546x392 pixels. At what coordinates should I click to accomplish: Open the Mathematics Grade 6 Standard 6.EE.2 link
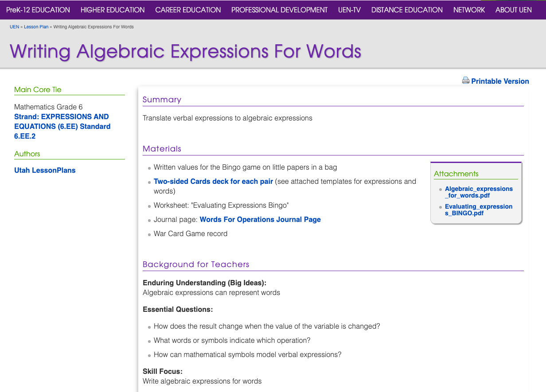(x=62, y=126)
